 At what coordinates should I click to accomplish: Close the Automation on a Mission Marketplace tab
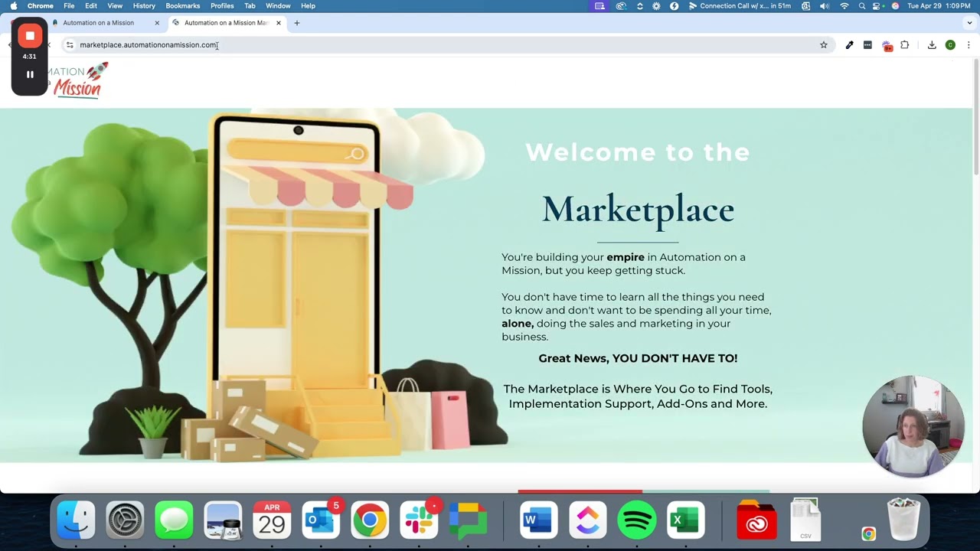(x=279, y=23)
